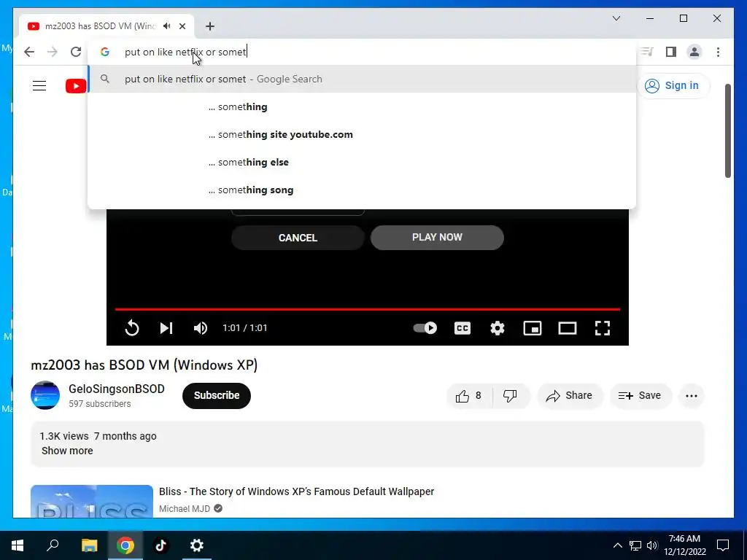Click the Subscribe button
This screenshot has height=560, width=747.
[216, 395]
